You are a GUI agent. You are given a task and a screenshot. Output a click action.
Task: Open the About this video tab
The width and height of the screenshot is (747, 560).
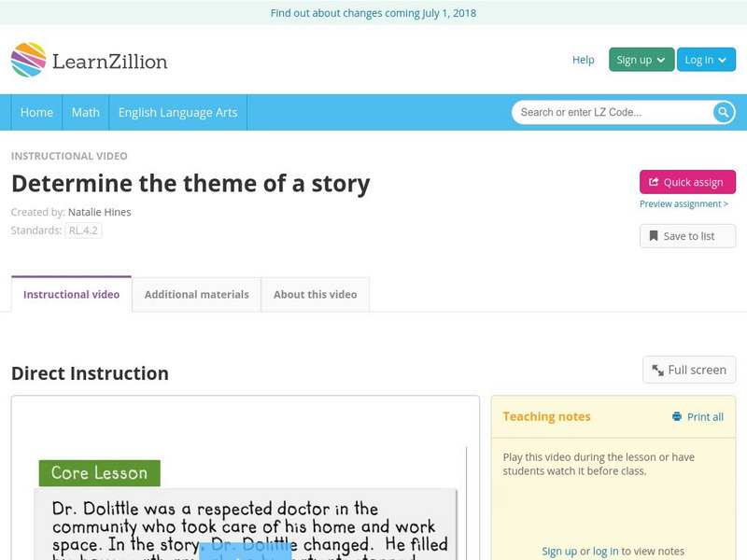[315, 294]
